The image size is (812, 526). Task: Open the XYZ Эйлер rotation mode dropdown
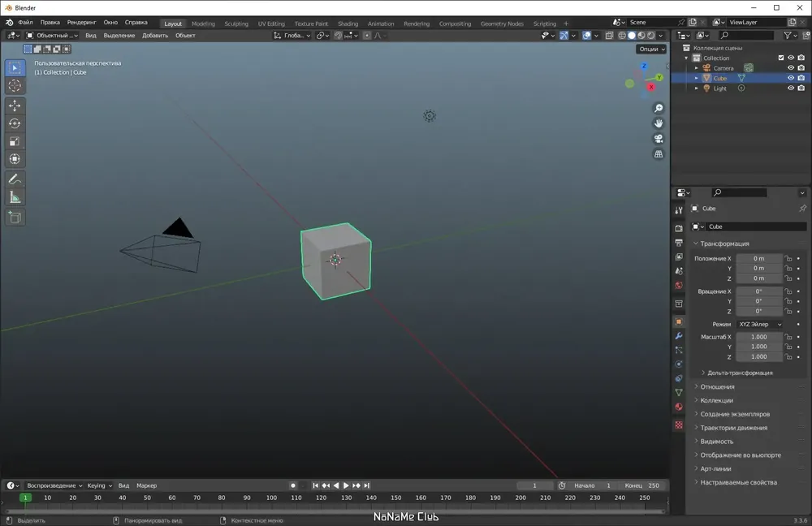(760, 324)
